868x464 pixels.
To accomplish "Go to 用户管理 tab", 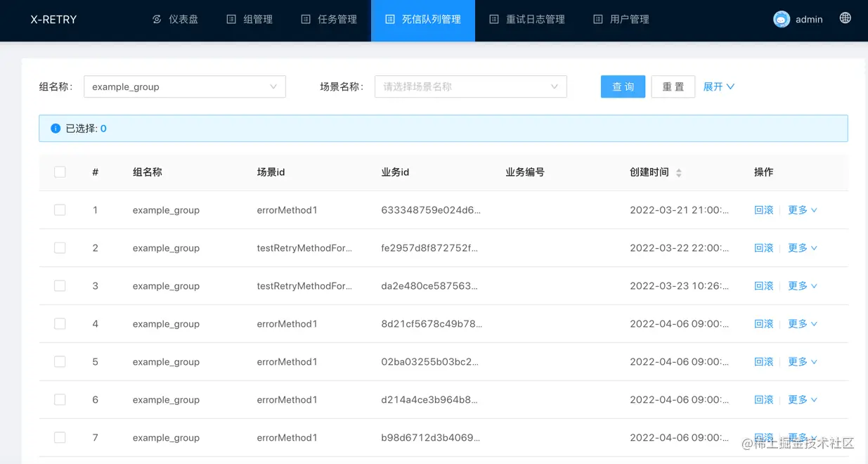I will click(621, 20).
